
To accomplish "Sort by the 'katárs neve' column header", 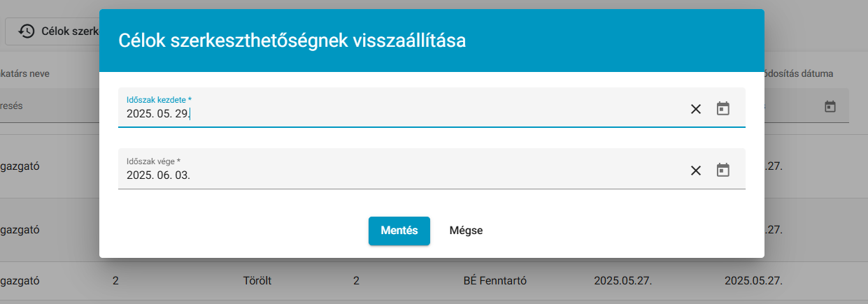I will [24, 73].
